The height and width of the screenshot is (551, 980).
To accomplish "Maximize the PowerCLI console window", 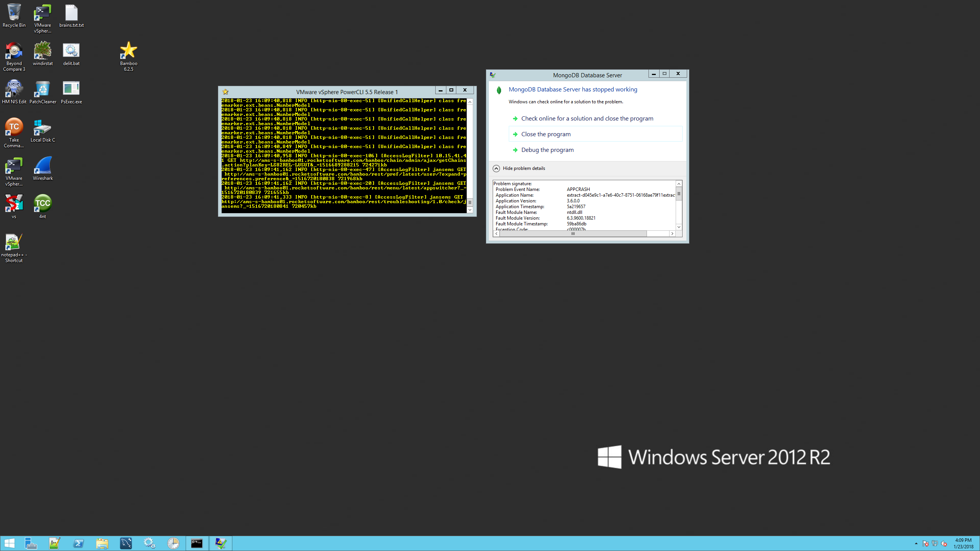I will point(451,90).
